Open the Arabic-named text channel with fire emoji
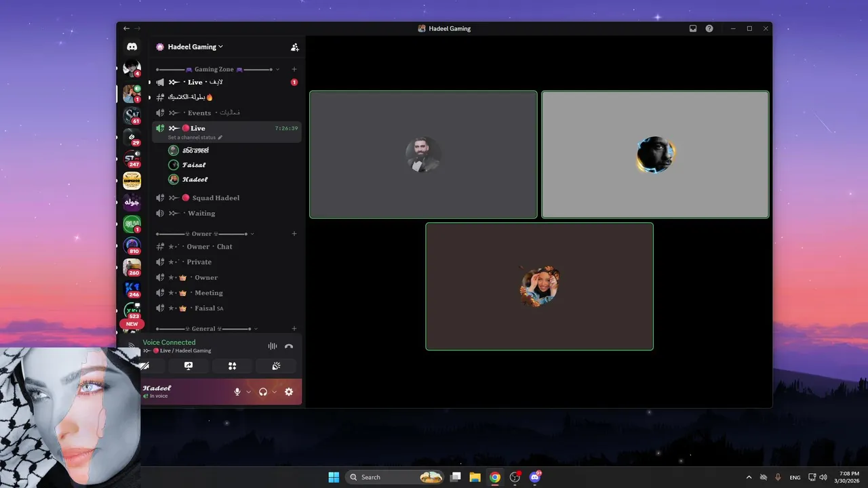The width and height of the screenshot is (868, 488). click(226, 97)
